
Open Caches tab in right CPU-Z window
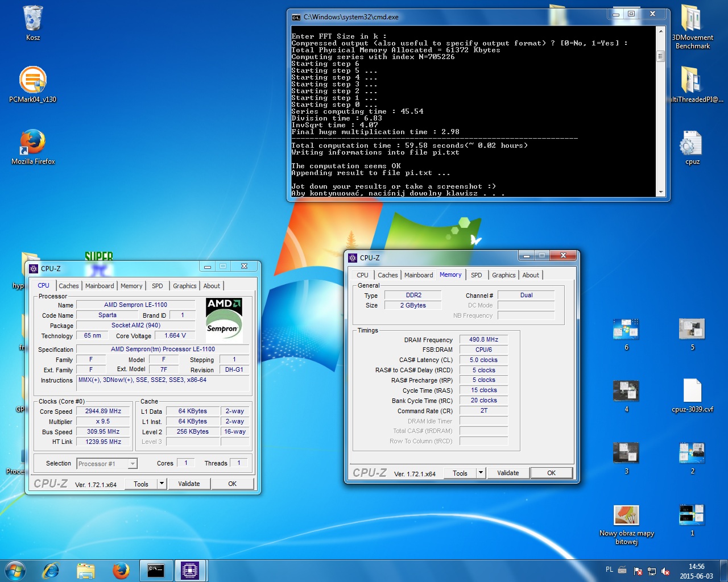tap(388, 275)
